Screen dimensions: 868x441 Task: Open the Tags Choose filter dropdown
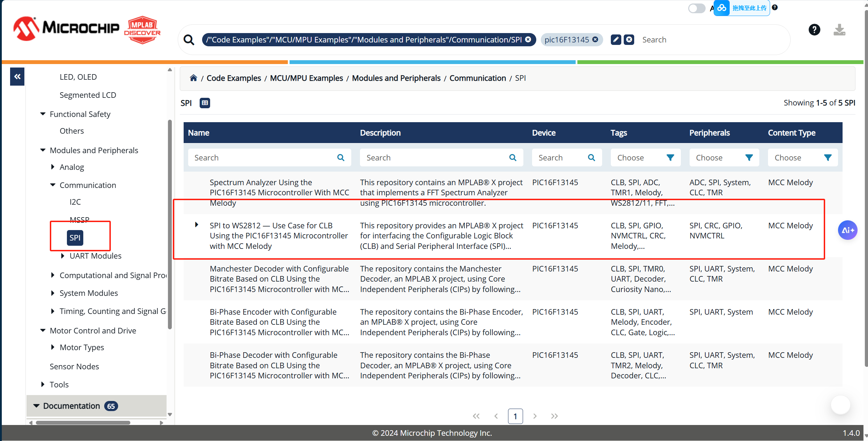[x=645, y=158]
